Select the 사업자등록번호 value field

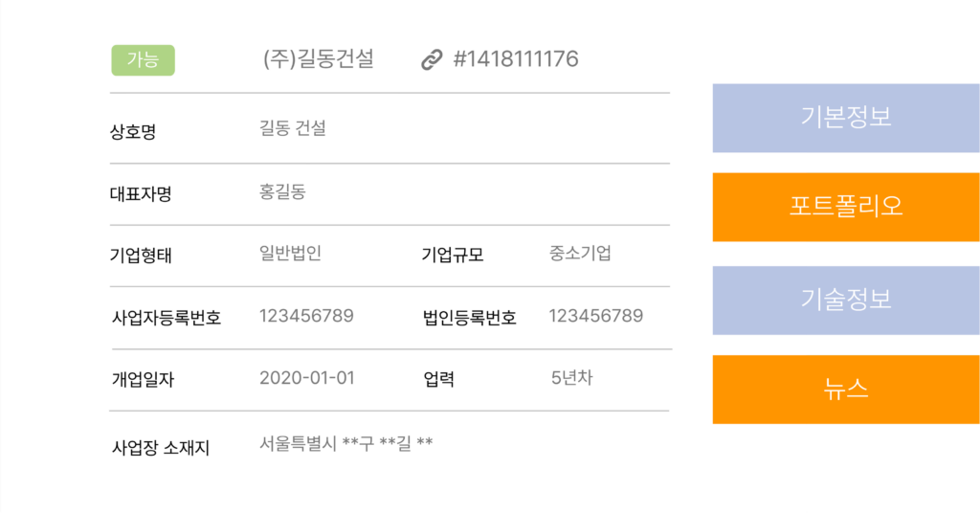[306, 316]
